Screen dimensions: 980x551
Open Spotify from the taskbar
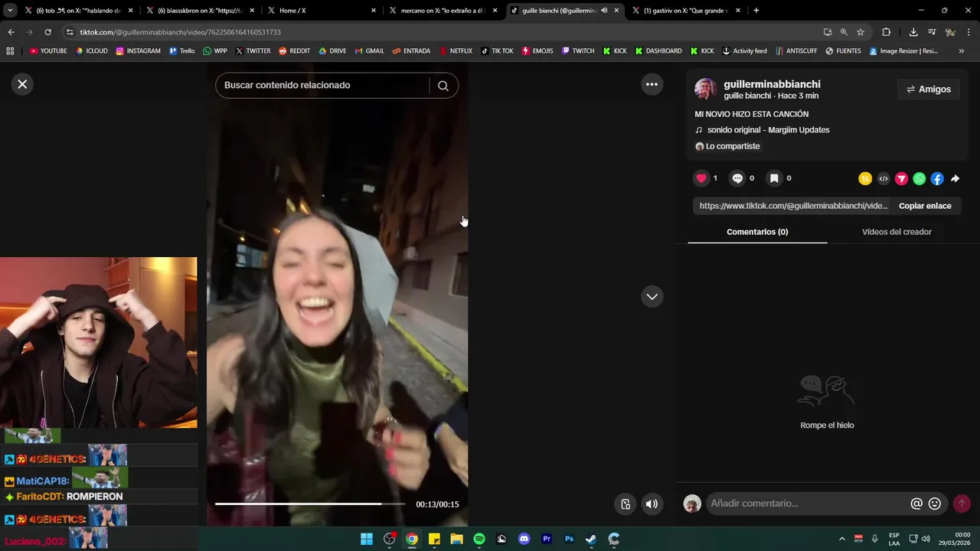(479, 539)
